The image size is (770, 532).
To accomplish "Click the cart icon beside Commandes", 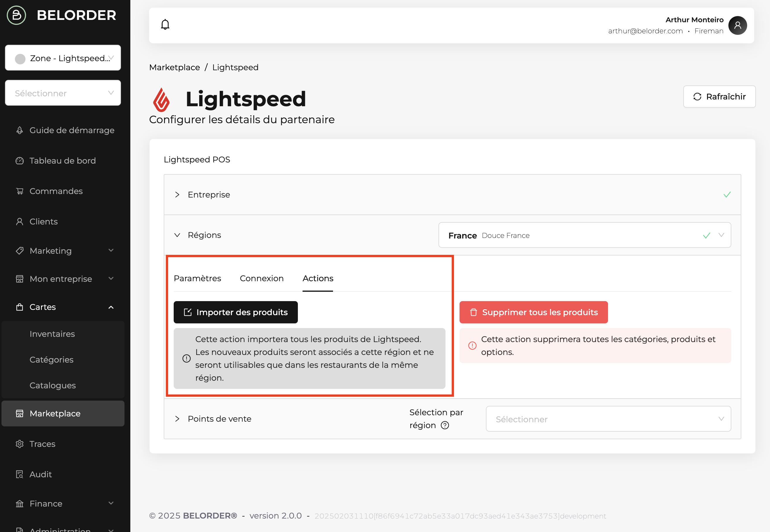I will click(x=20, y=191).
